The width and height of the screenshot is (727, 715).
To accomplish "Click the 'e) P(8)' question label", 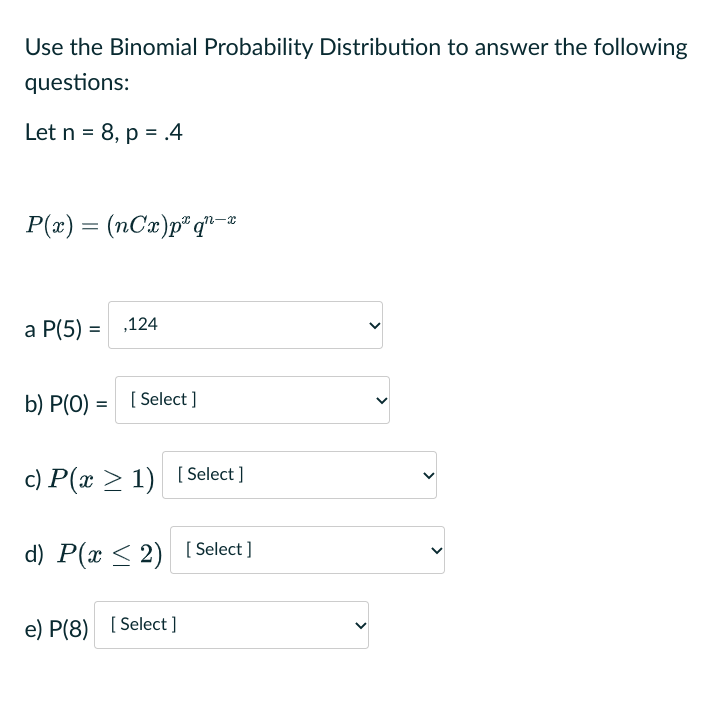I will (56, 629).
